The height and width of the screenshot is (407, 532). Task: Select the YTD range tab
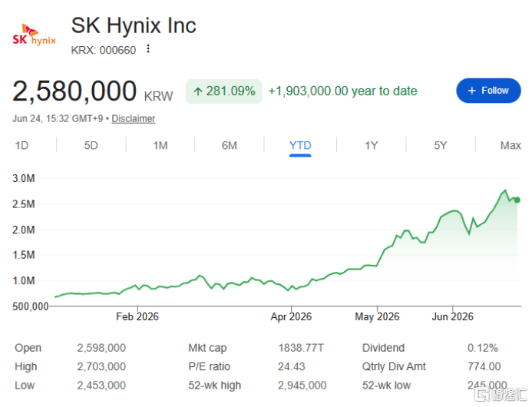[300, 146]
